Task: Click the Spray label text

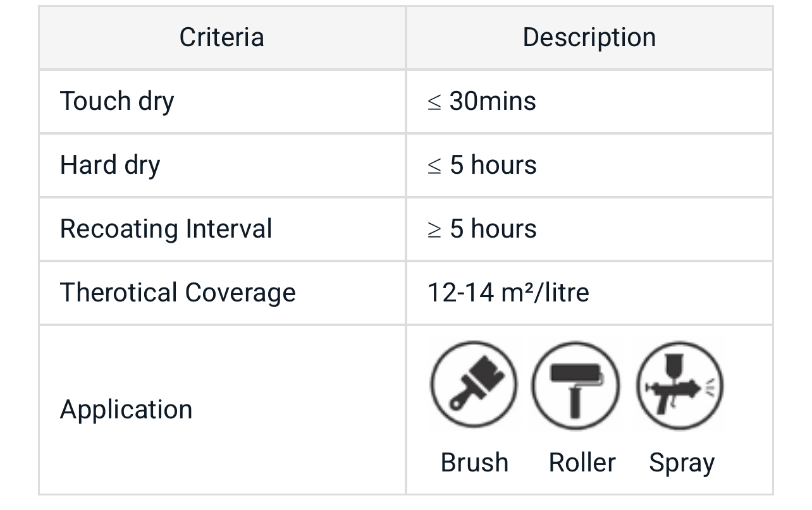Action: pos(682,463)
